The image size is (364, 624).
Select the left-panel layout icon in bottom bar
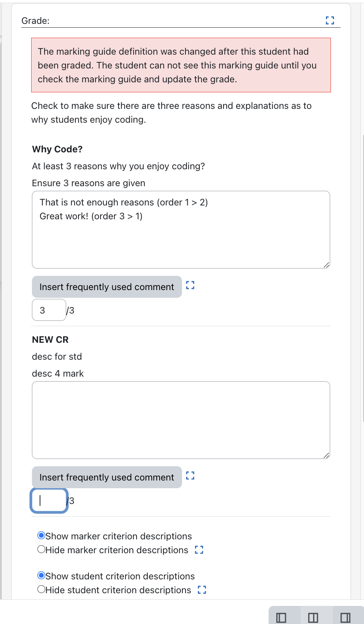(x=281, y=618)
